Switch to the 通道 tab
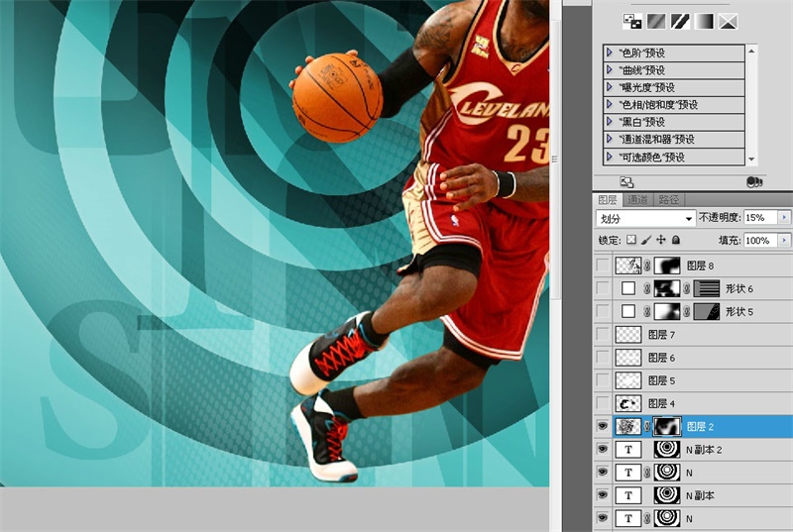This screenshot has height=532, width=793. coord(637,199)
